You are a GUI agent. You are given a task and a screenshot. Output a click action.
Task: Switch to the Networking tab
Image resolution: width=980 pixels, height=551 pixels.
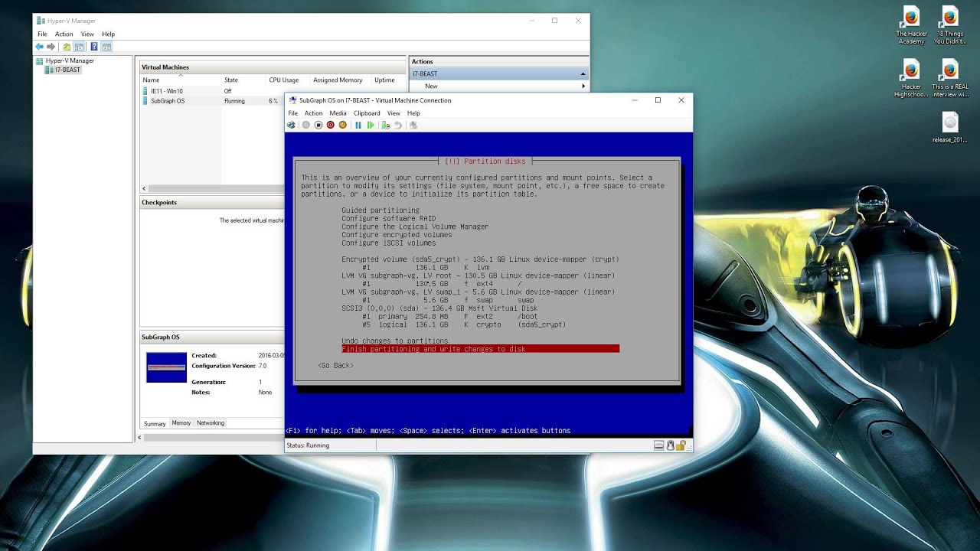tap(211, 423)
